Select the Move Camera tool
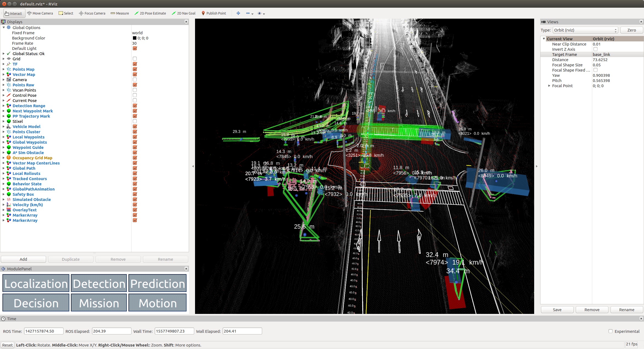The width and height of the screenshot is (644, 349). click(x=40, y=13)
